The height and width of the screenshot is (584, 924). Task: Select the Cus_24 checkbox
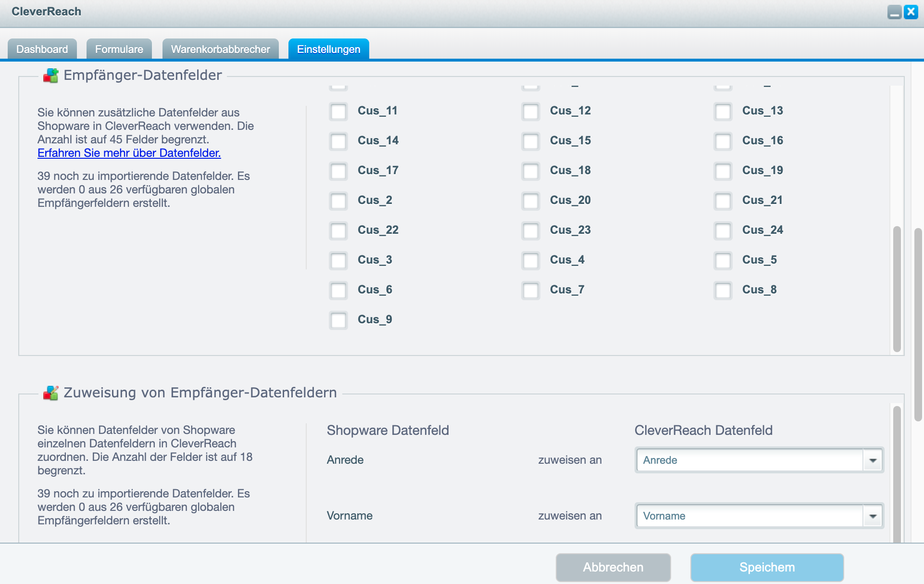tap(723, 231)
